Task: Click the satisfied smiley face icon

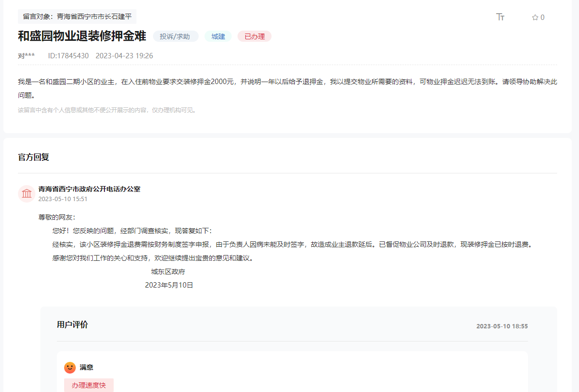Action: [x=70, y=367]
